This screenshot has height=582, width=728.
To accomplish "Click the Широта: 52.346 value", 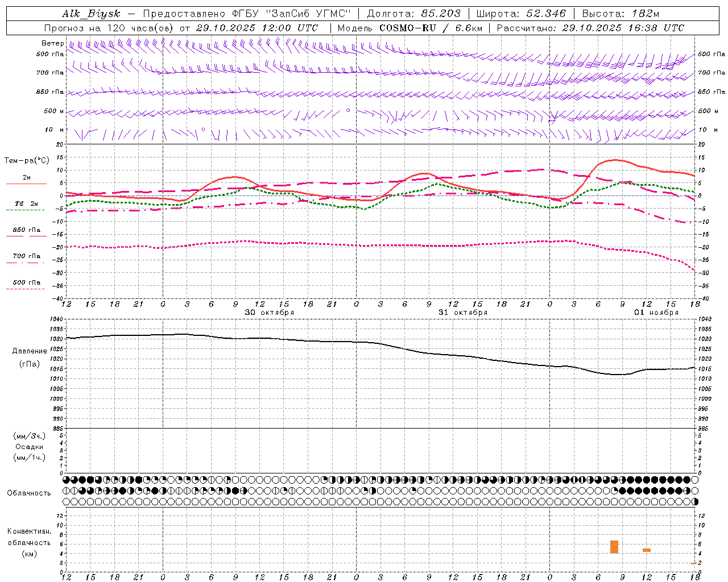I will click(521, 14).
